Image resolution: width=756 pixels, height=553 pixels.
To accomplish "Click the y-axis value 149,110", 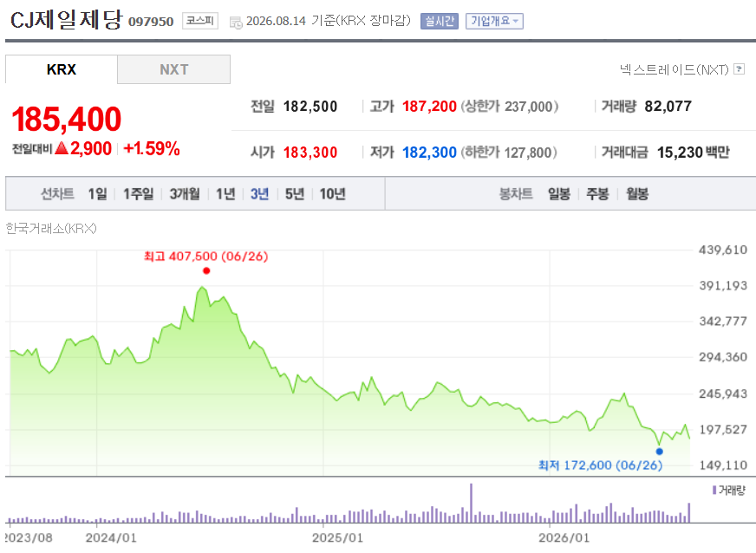I will pos(723,465).
